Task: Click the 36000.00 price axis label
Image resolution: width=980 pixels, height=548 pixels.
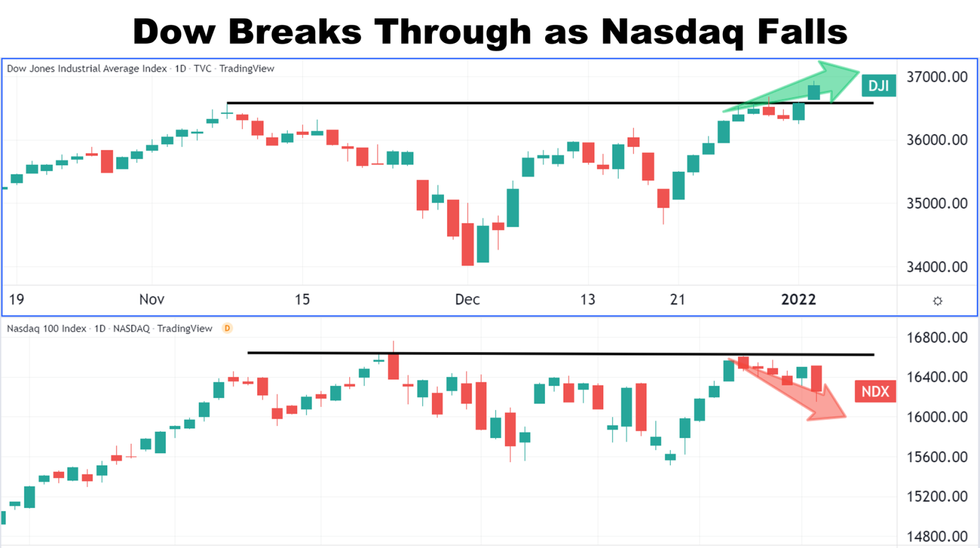Action: click(937, 140)
